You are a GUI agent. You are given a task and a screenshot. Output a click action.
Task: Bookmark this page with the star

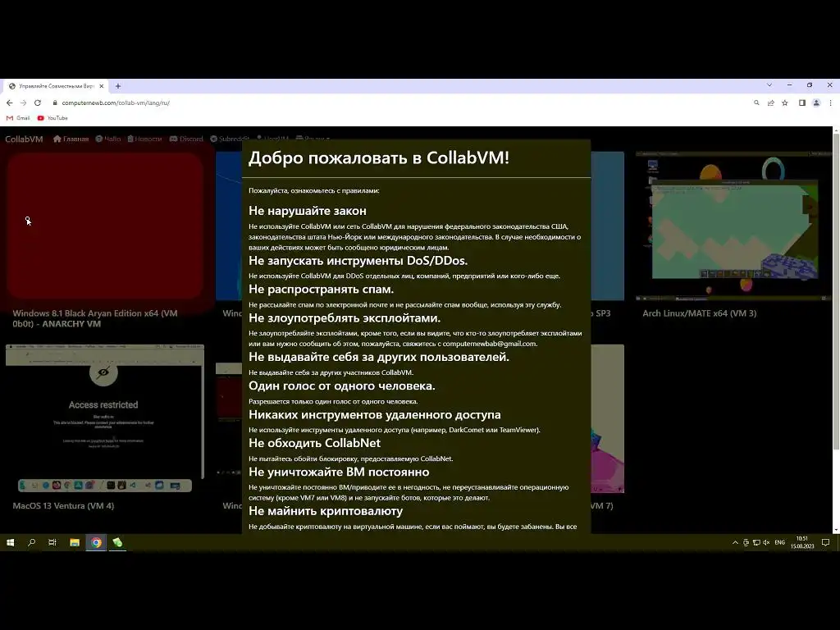click(x=785, y=103)
